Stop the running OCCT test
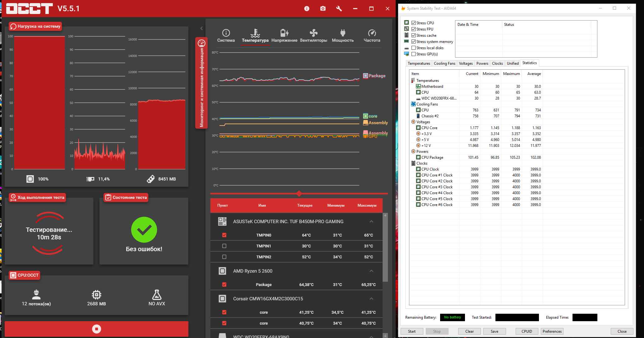The height and width of the screenshot is (338, 644). pyautogui.click(x=96, y=329)
